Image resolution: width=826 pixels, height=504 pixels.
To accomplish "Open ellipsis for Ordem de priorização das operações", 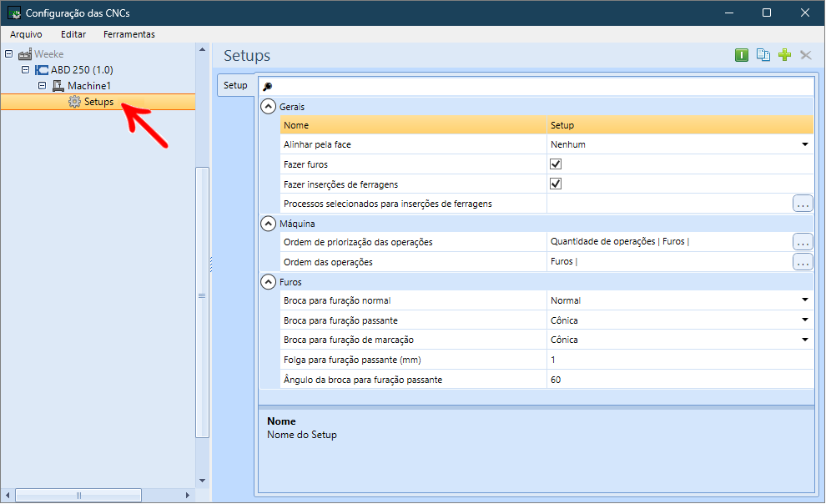I will (803, 242).
